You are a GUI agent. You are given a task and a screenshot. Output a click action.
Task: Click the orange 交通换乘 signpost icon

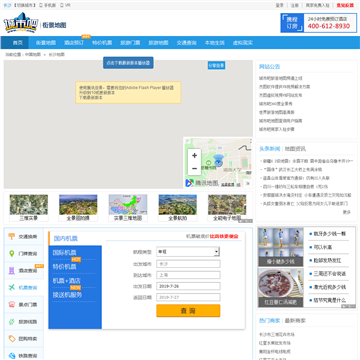click(x=12, y=237)
